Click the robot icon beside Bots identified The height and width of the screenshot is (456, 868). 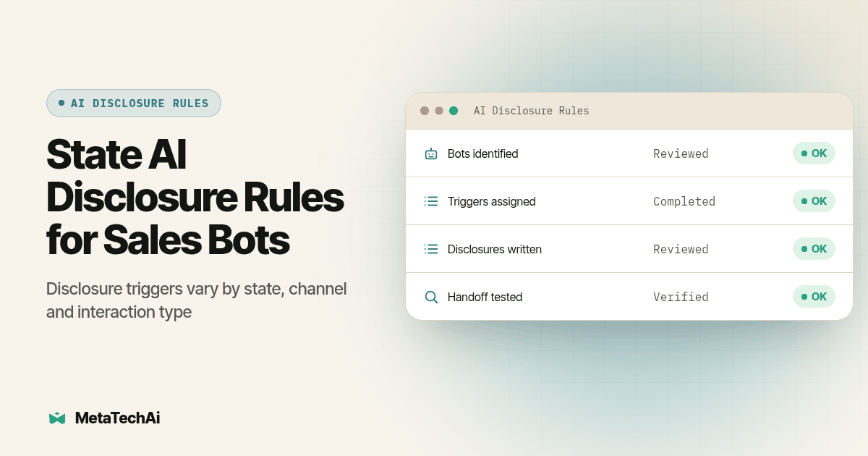click(431, 153)
